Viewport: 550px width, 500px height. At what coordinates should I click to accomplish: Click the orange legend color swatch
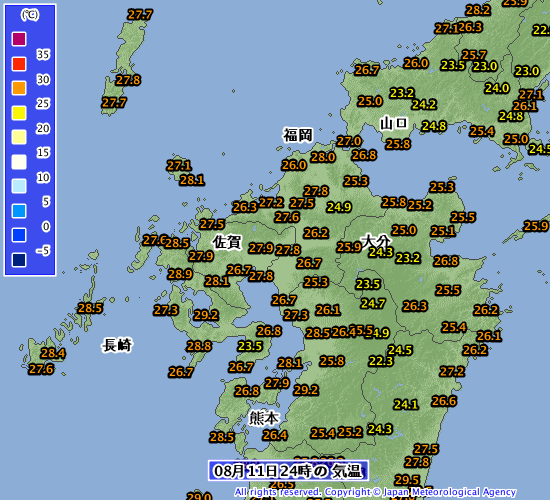pos(19,88)
